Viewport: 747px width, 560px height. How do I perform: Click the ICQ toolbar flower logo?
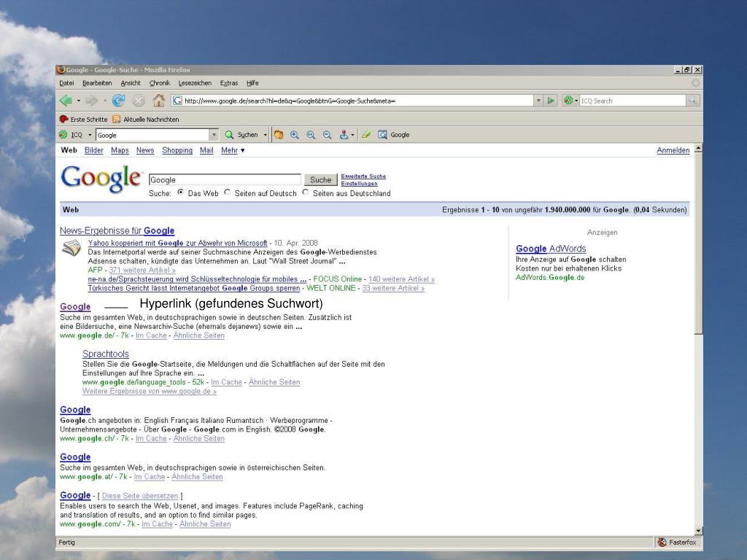[63, 135]
